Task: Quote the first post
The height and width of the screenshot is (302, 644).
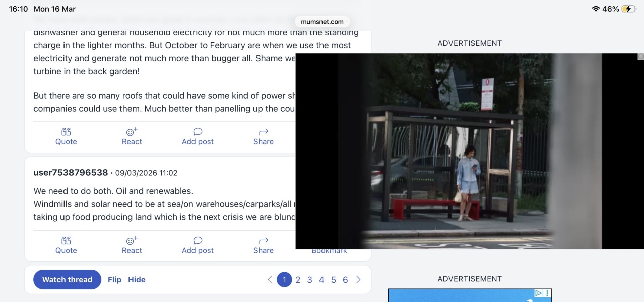Action: 66,136
